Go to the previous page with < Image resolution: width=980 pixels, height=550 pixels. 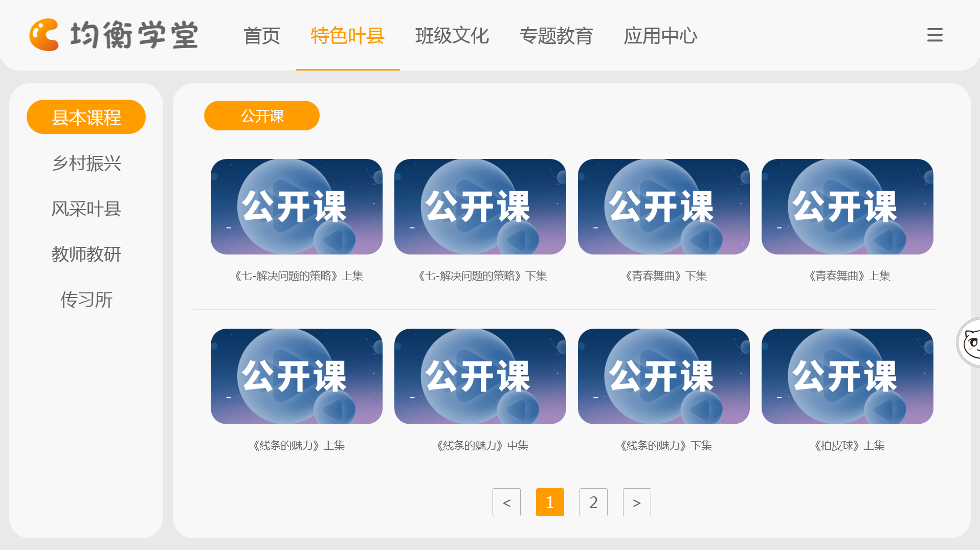coord(506,502)
